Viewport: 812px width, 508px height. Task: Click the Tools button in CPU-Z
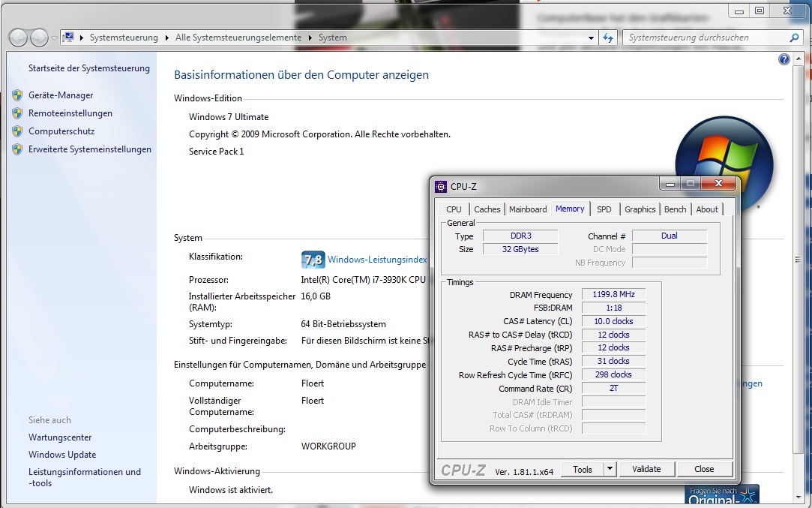[582, 469]
